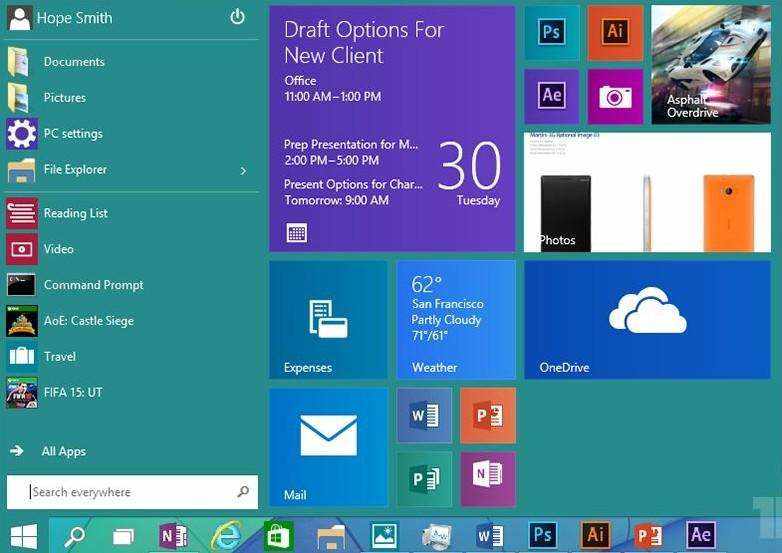This screenshot has height=553, width=782.
Task: Launch Publisher from Start tile
Action: pos(424,479)
